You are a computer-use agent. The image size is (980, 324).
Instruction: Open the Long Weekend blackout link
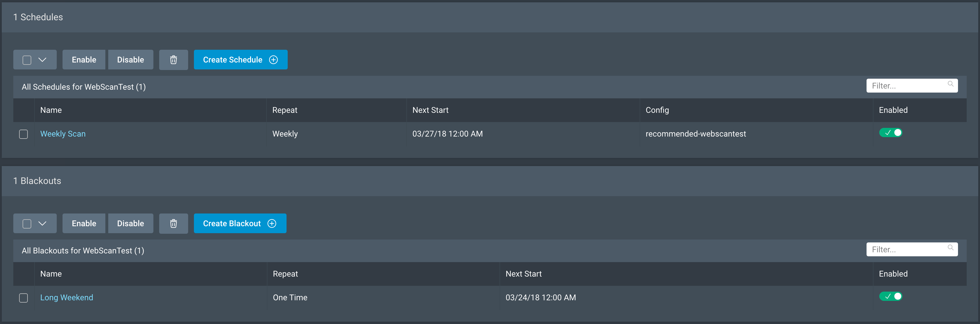(67, 298)
